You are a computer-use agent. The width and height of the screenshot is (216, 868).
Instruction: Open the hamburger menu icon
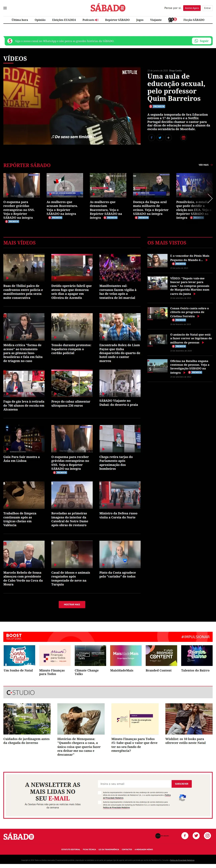pos(5,8)
